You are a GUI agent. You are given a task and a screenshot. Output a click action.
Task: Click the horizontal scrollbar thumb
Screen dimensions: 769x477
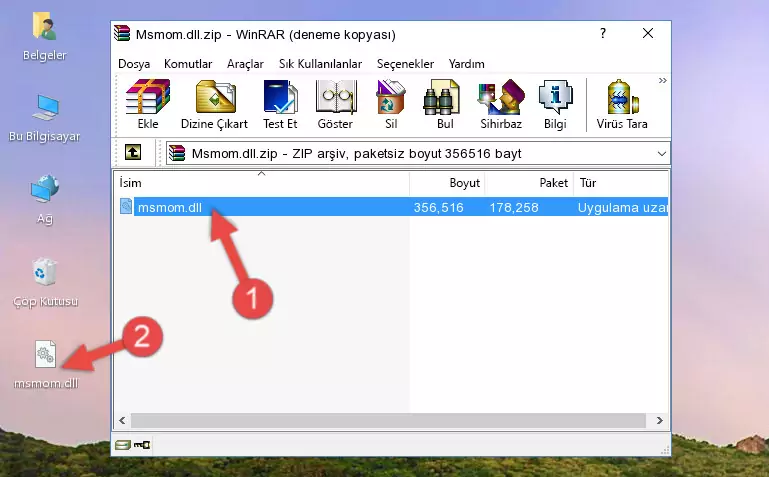(388, 421)
